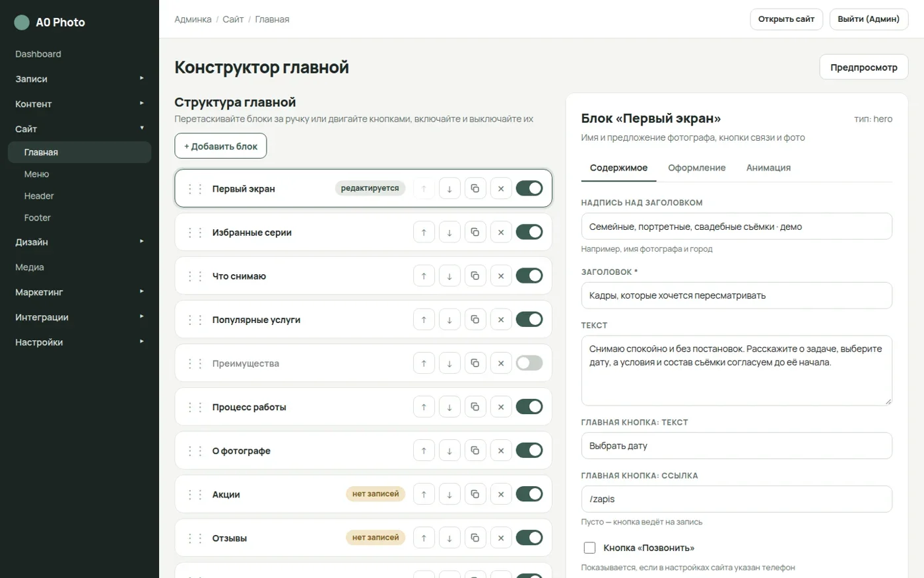Screen dimensions: 924x578
Task: Delete the Что снимаю block
Action: point(501,276)
